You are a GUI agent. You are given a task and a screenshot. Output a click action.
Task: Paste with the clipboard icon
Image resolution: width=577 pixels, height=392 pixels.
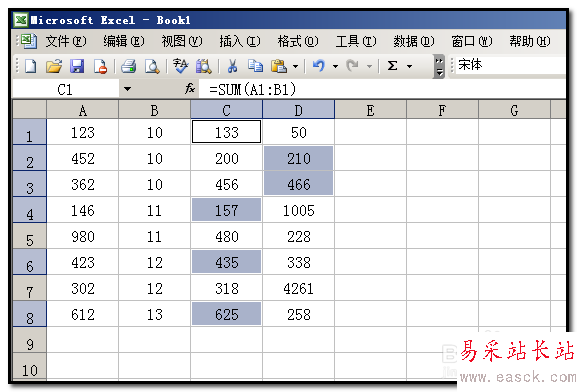pos(279,66)
